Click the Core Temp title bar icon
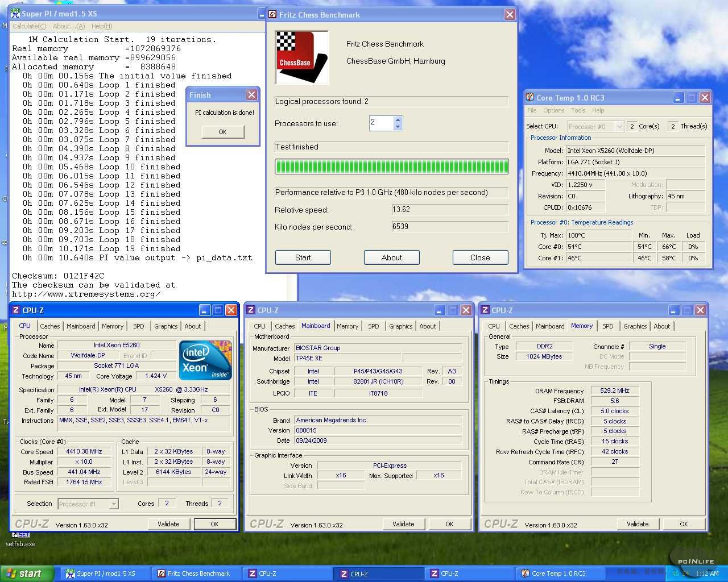This screenshot has height=582, width=728. [x=530, y=98]
